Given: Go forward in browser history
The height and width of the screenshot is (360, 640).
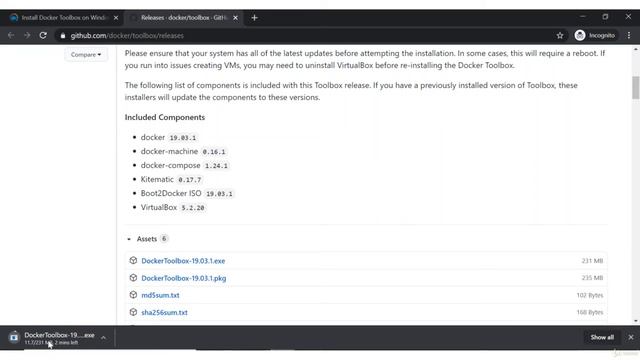Looking at the screenshot, I should [27, 36].
